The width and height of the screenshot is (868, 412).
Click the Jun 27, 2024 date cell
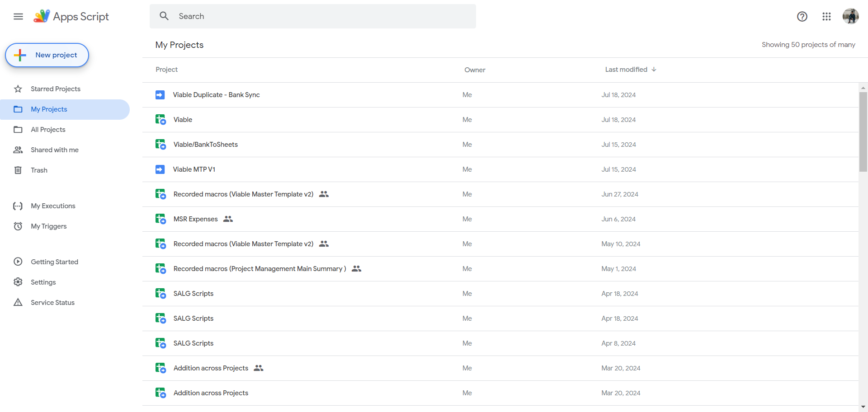(x=620, y=194)
